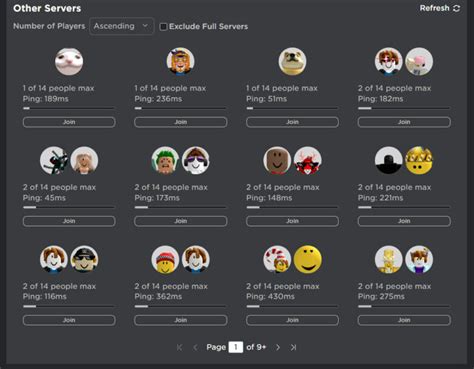Join the server with 116ms ping
Image resolution: width=474 pixels, height=369 pixels.
pos(69,320)
